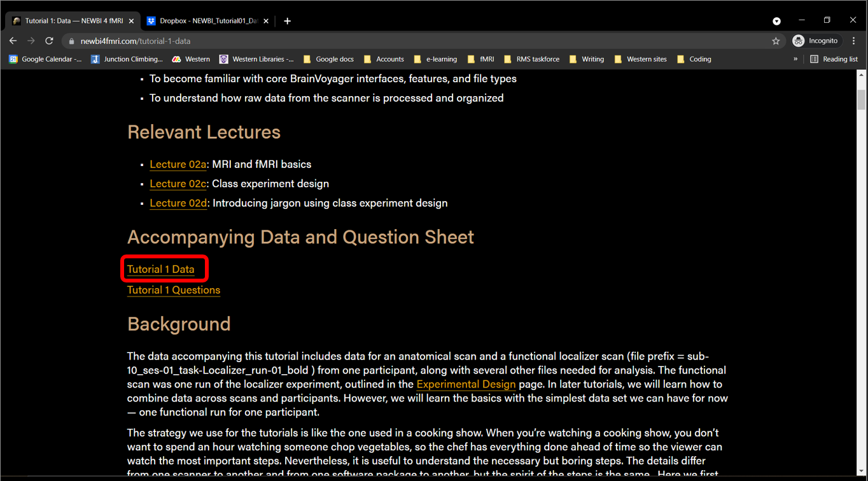Reload the current page
868x481 pixels.
[49, 41]
